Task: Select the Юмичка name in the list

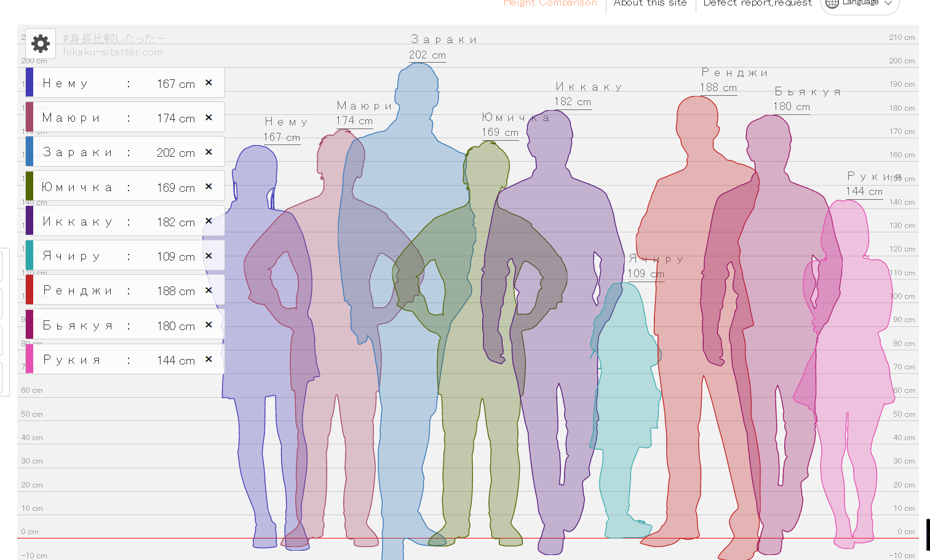Action: point(77,187)
